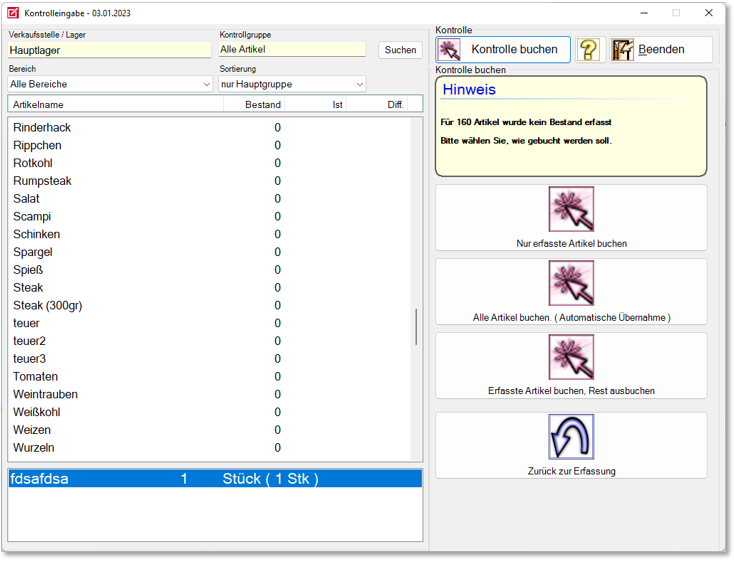
Task: Select the Rotkohl row
Action: point(209,163)
